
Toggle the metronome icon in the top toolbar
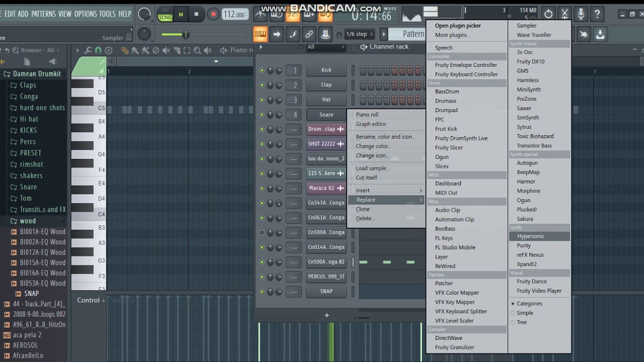click(x=261, y=15)
